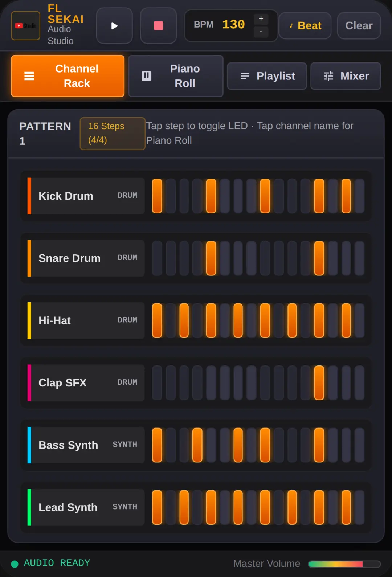Viewport: 392px width, 577px height.
Task: Open Kick Drum channel in Piano Roll
Action: tap(86, 196)
